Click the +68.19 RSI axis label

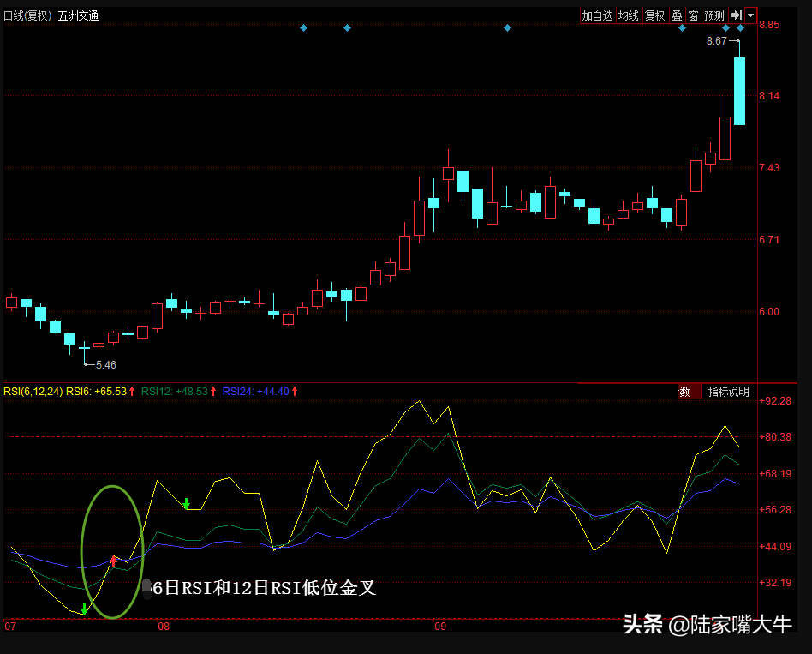775,474
